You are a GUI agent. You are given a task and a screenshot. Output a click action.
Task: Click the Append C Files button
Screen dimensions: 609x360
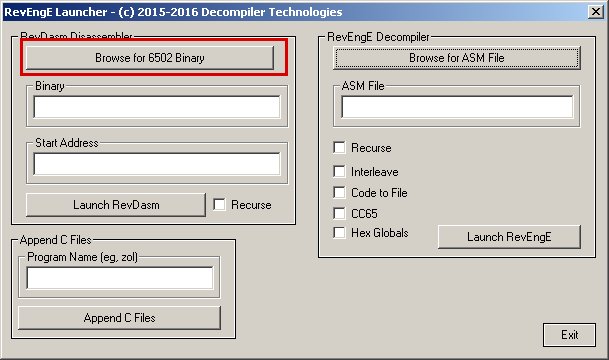click(119, 318)
